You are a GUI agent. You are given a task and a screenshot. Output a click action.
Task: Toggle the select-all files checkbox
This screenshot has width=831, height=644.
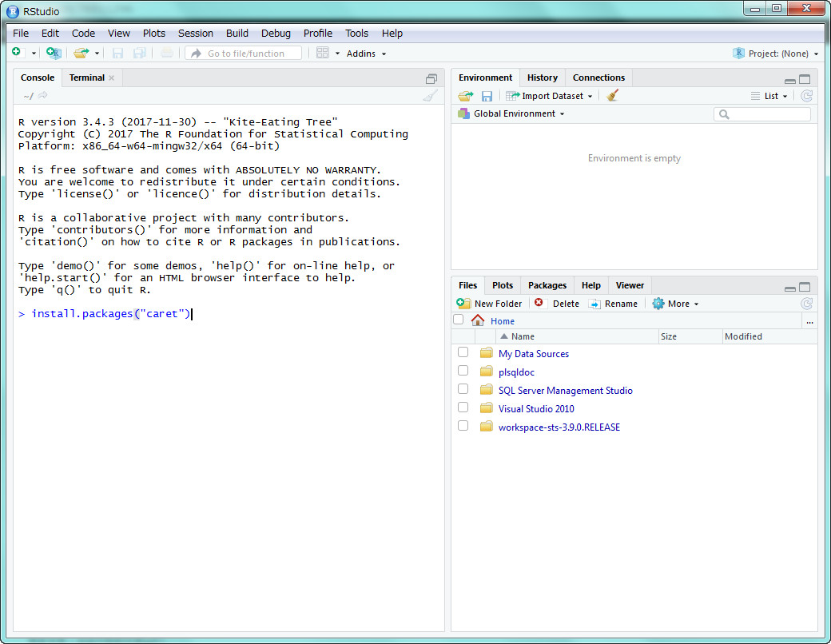[x=459, y=320]
